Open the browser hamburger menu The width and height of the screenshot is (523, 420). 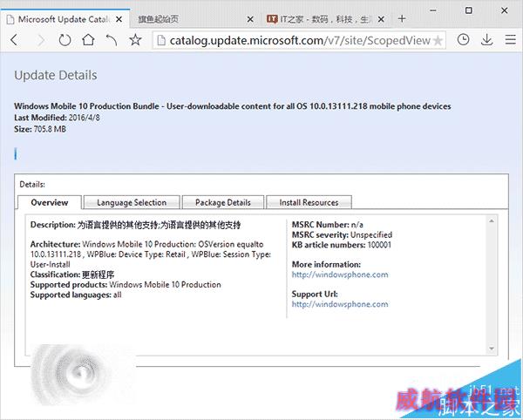coord(510,40)
